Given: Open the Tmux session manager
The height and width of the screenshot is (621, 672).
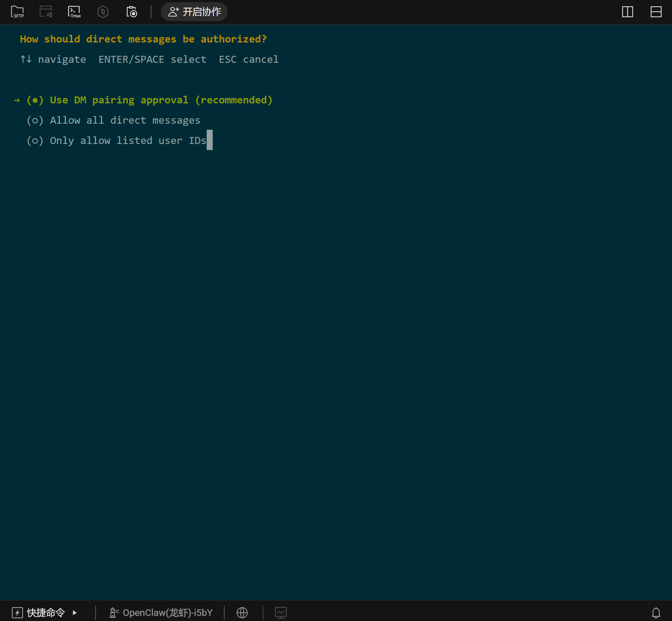Looking at the screenshot, I should [74, 12].
